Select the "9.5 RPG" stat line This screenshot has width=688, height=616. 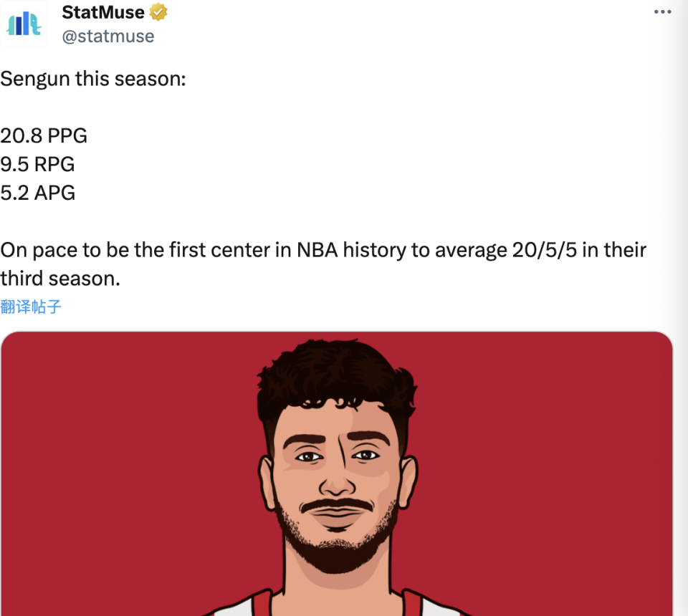[x=37, y=164]
